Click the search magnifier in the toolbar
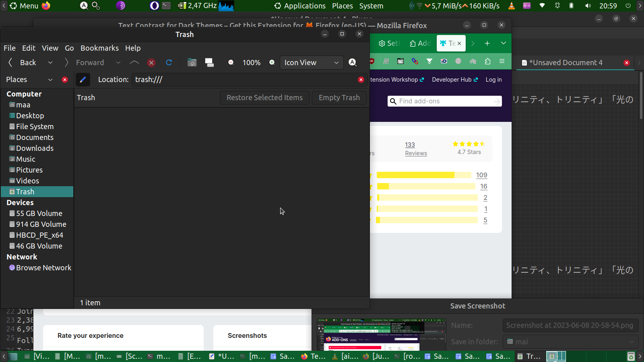Image resolution: width=644 pixels, height=362 pixels. pos(353,62)
